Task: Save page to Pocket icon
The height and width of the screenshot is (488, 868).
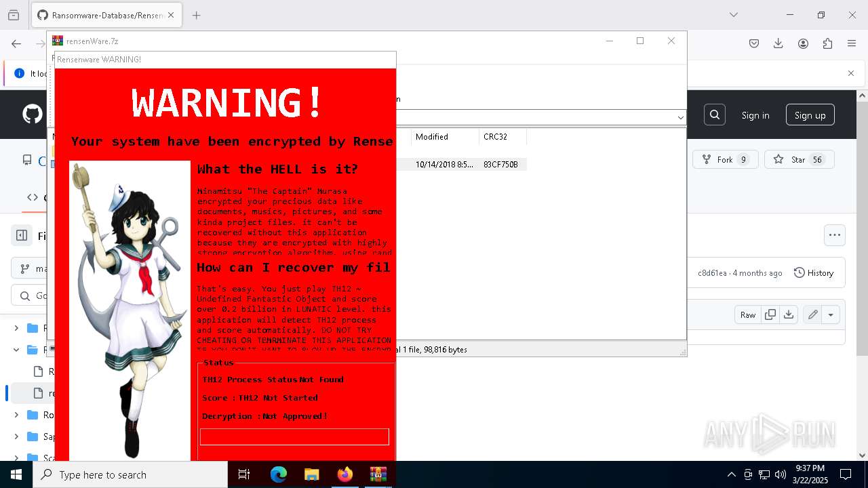Action: click(754, 43)
